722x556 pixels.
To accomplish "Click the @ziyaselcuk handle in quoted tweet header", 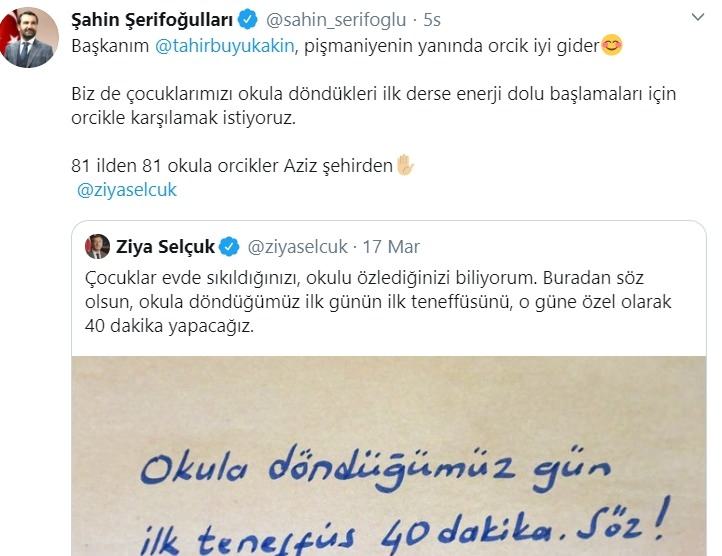I will [297, 247].
